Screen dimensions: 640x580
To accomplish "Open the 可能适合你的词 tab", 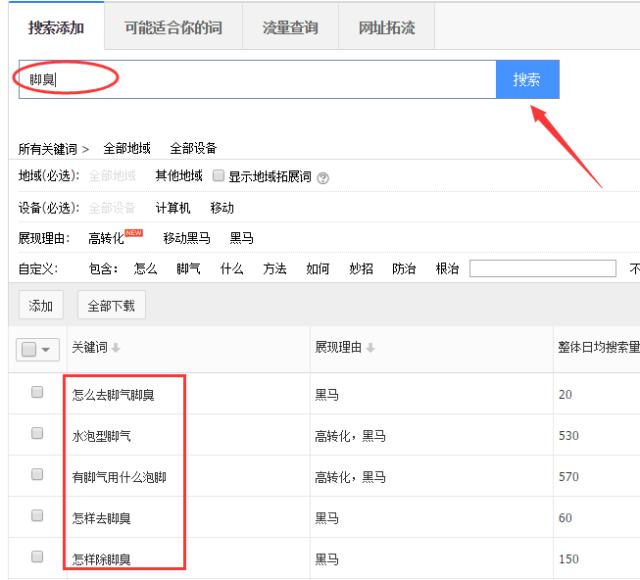I will point(173,27).
